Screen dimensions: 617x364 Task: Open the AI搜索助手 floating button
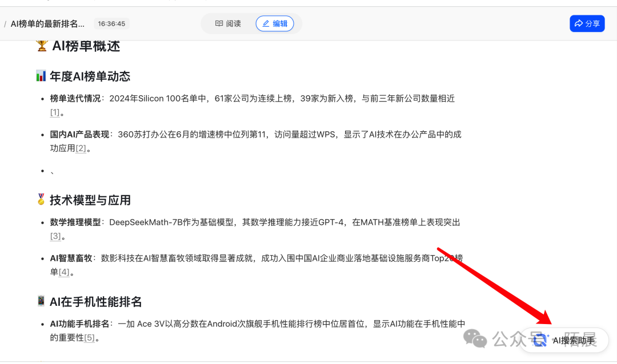click(564, 340)
